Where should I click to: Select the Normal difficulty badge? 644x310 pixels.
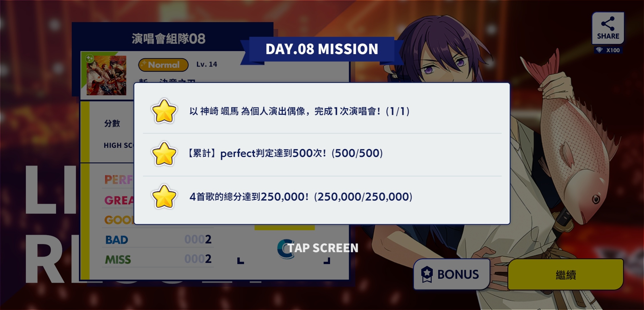[x=163, y=65]
